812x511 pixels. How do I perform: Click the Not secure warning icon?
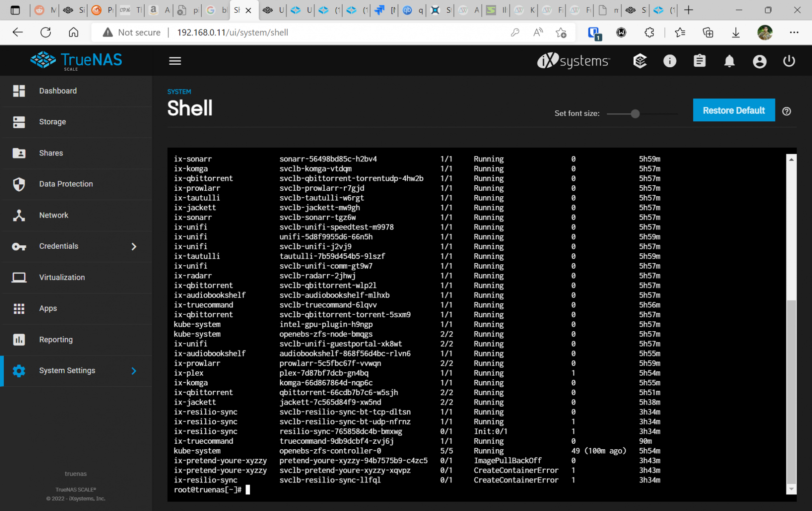tap(108, 32)
